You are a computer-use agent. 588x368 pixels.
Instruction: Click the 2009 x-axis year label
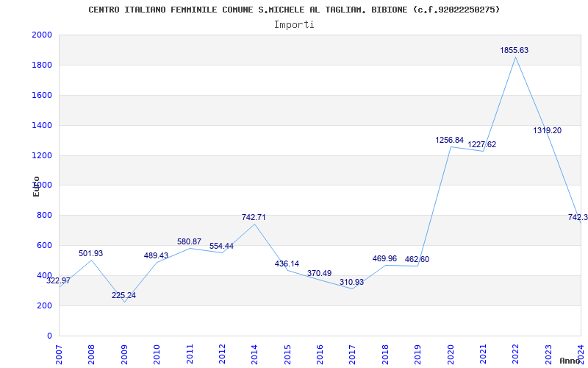click(124, 353)
